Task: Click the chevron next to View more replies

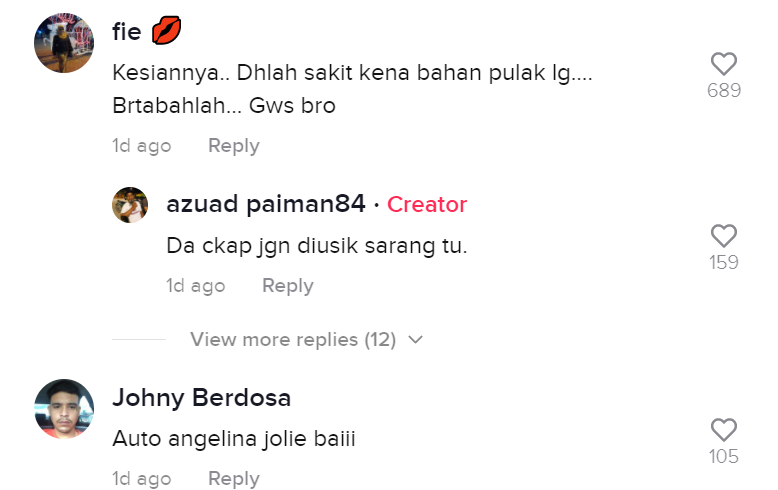Action: pos(415,340)
